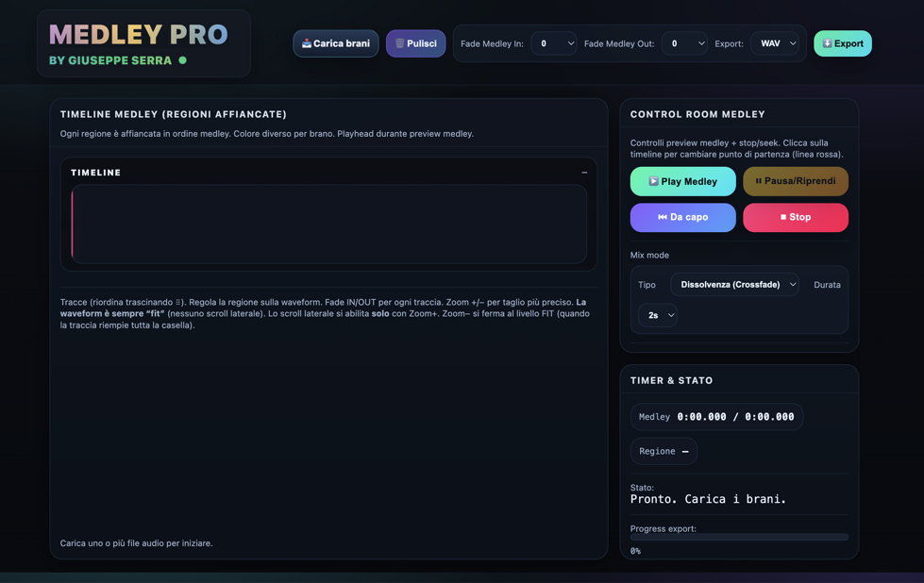Open the Tipo mix mode dropdown
Viewport: 924px width, 583px height.
735,285
